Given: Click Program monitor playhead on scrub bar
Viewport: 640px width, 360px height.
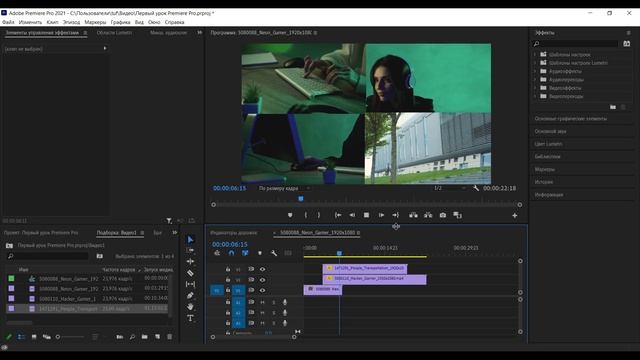Looking at the screenshot, I should pos(301,199).
